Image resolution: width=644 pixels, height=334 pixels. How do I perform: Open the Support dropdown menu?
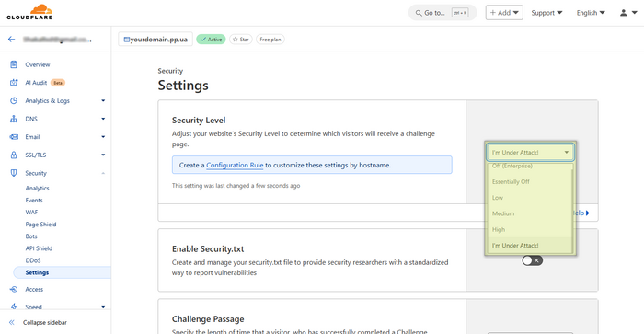point(546,13)
